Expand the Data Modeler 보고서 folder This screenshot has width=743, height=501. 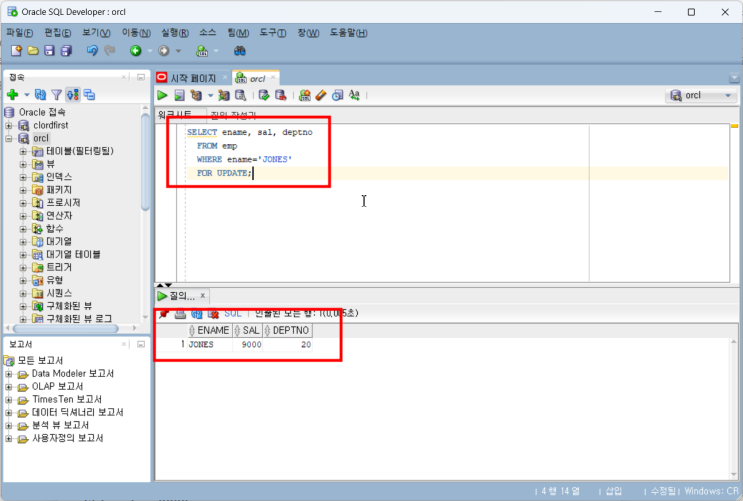click(x=9, y=374)
